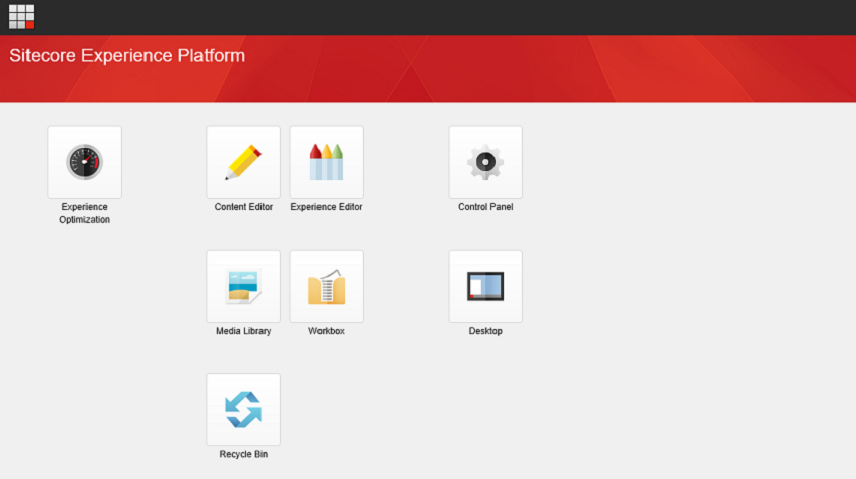Screen dimensions: 856x479
Task: Select the "Experience Editor" caption
Action: [x=326, y=207]
